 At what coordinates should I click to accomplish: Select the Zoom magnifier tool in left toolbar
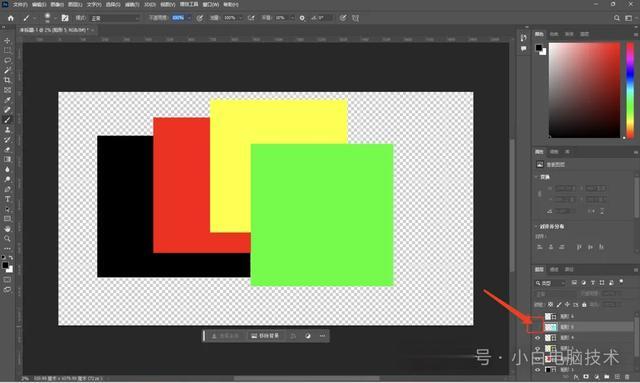7,239
